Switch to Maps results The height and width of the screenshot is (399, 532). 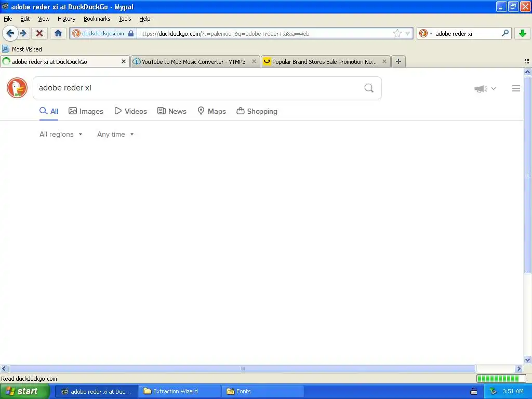point(212,111)
